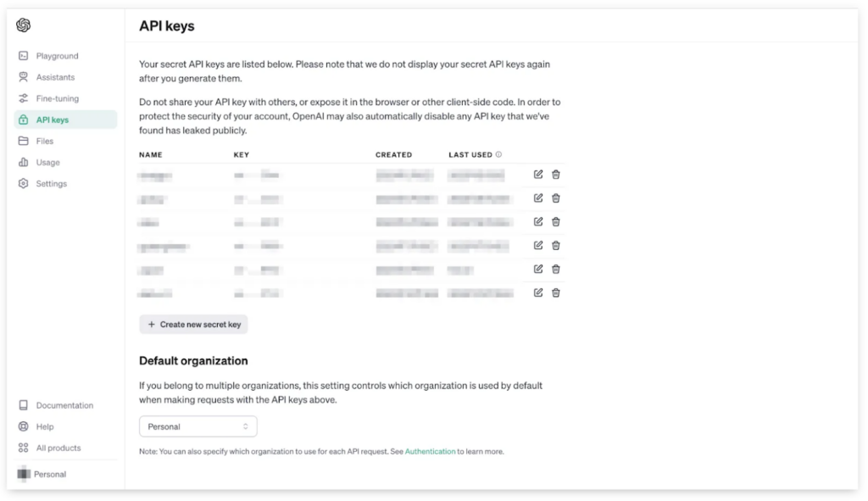
Task: Click the OpenAI logo icon
Action: pos(23,25)
